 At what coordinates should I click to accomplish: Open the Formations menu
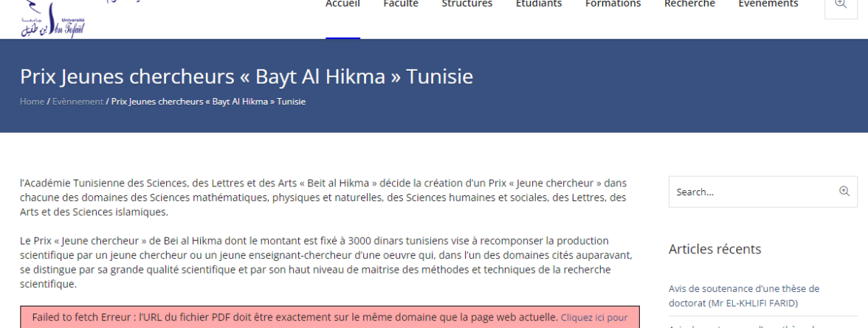613,4
